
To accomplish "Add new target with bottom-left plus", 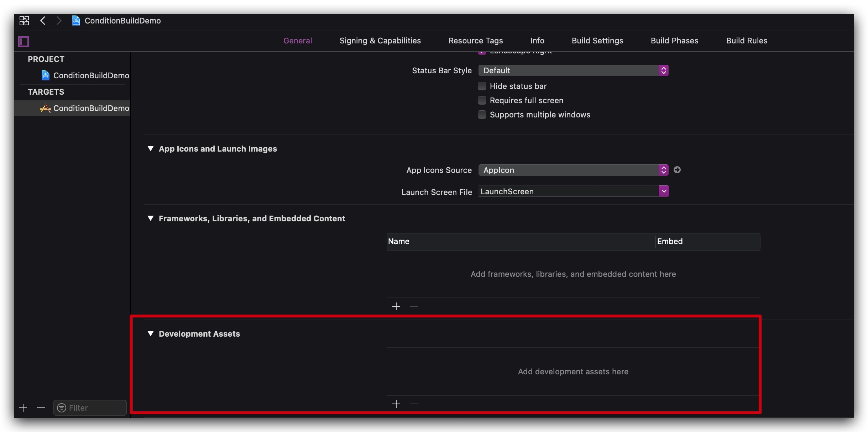I will [x=23, y=408].
